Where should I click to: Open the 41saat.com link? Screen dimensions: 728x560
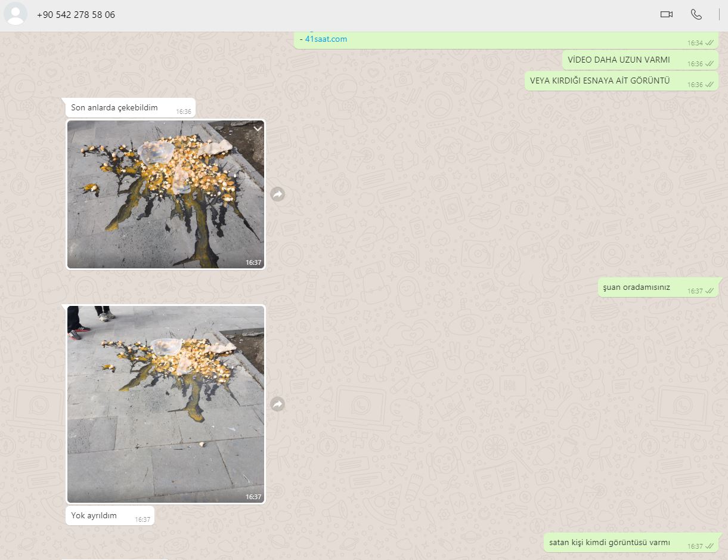(x=326, y=39)
